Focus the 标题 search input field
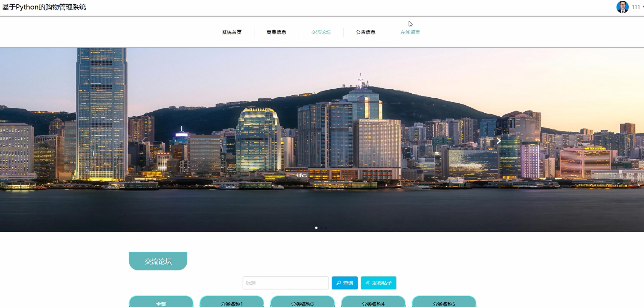The width and height of the screenshot is (644, 307). (285, 283)
